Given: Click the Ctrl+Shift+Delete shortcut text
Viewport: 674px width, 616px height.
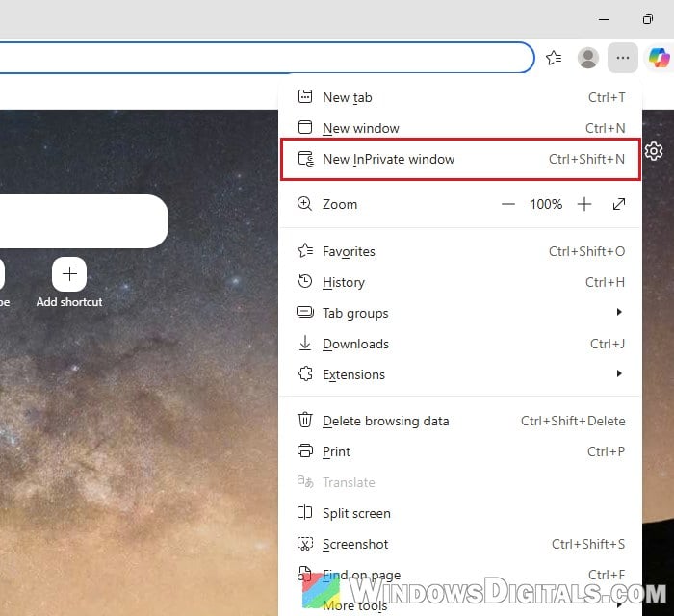Looking at the screenshot, I should click(x=573, y=421).
